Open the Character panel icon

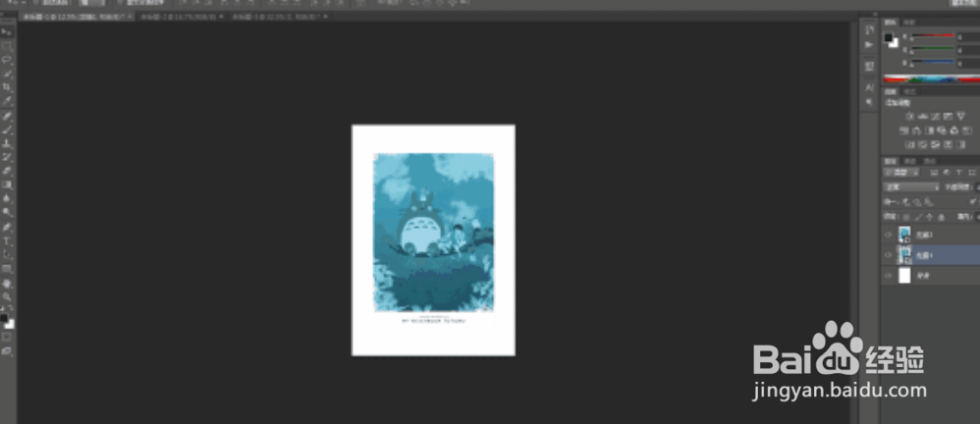pos(869,87)
